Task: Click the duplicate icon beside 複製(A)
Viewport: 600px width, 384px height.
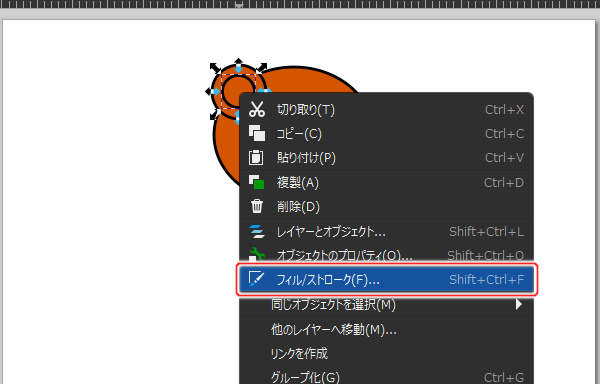Action: pyautogui.click(x=257, y=182)
